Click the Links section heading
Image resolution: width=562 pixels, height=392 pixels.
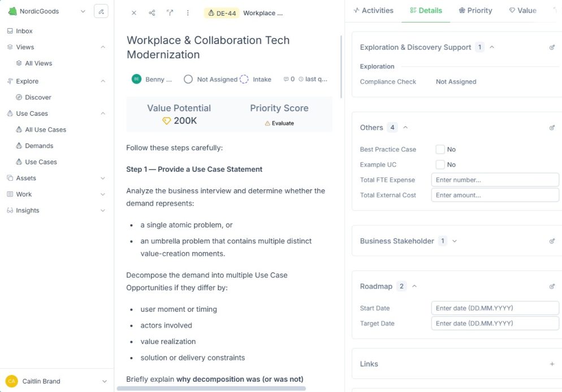coord(369,364)
